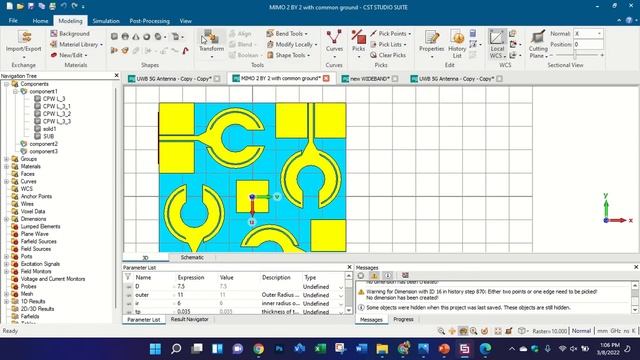Click the Position input field
640x360 pixels.
(x=588, y=44)
